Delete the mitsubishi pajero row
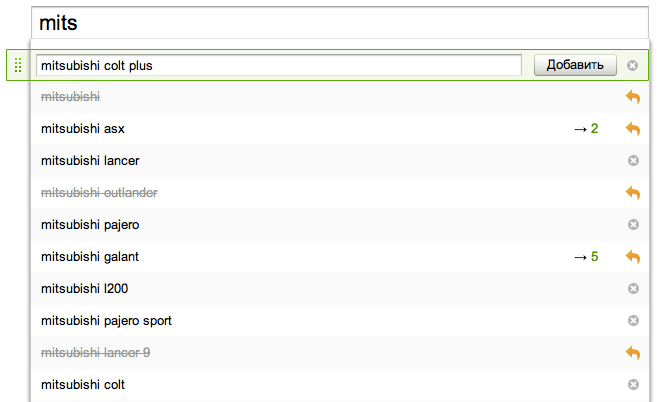This screenshot has width=660, height=402. (632, 225)
